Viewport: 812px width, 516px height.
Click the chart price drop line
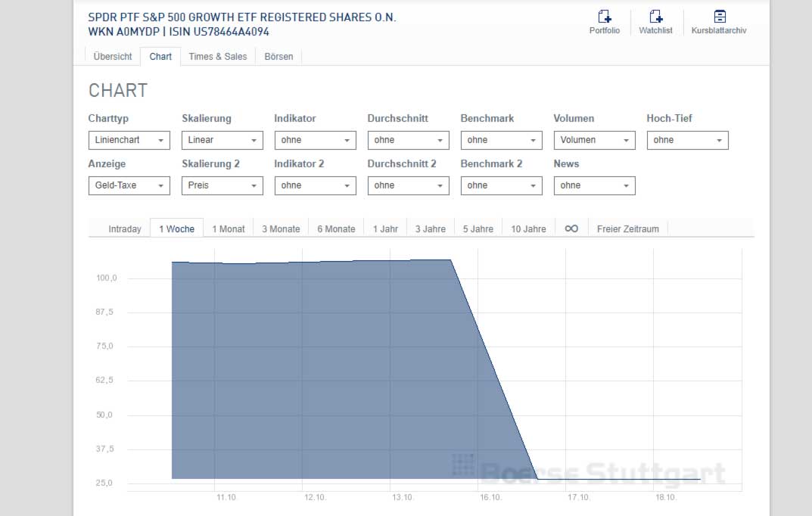pos(493,369)
